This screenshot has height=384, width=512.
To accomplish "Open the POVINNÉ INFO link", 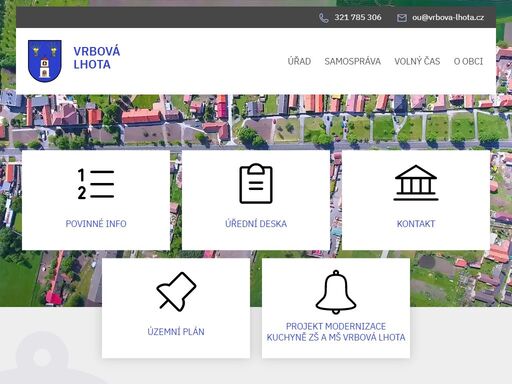I will [96, 224].
